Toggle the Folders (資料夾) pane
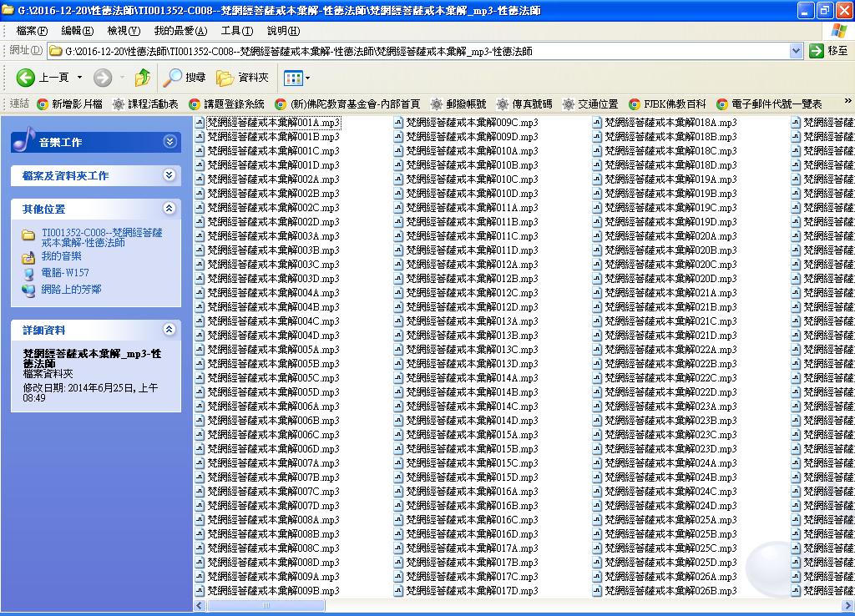855x616 pixels. (x=243, y=78)
